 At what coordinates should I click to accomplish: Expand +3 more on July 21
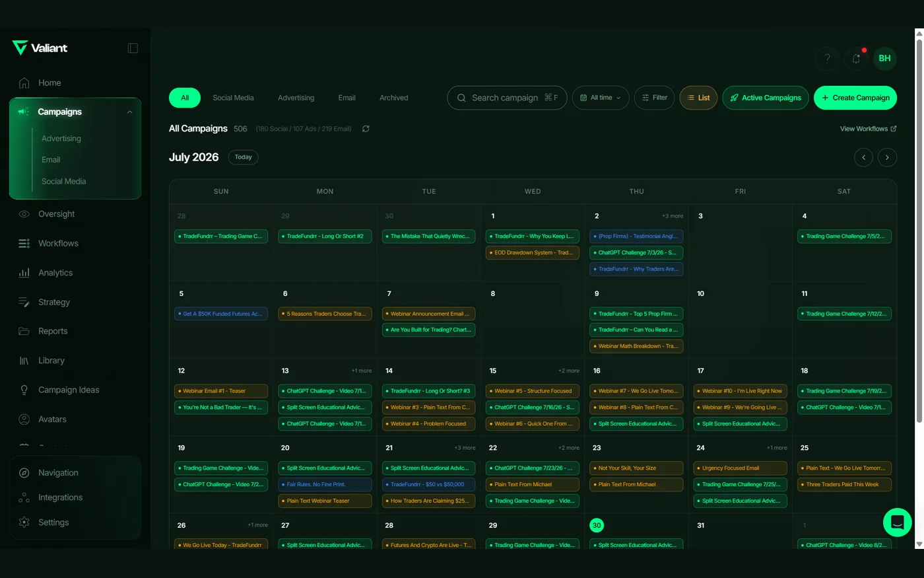[465, 448]
